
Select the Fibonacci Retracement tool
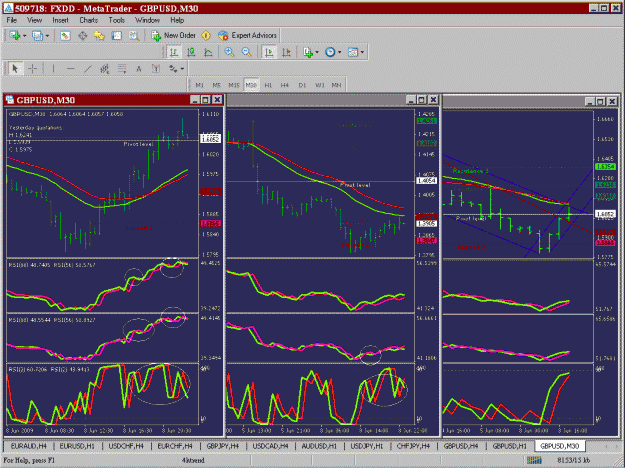pyautogui.click(x=122, y=69)
